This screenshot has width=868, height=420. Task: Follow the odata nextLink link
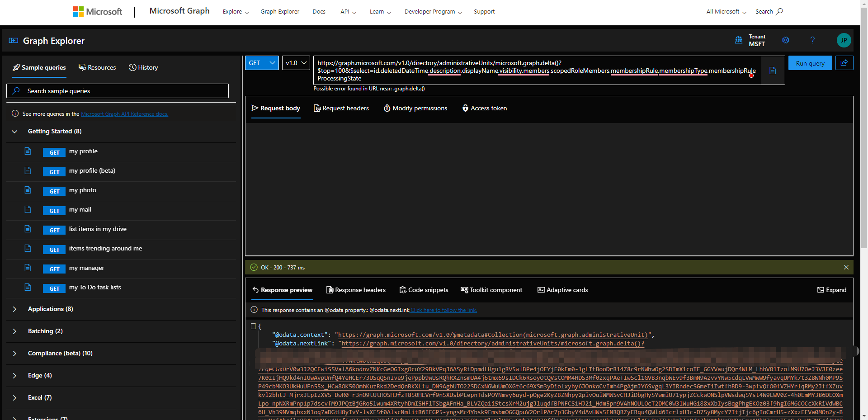coord(443,310)
